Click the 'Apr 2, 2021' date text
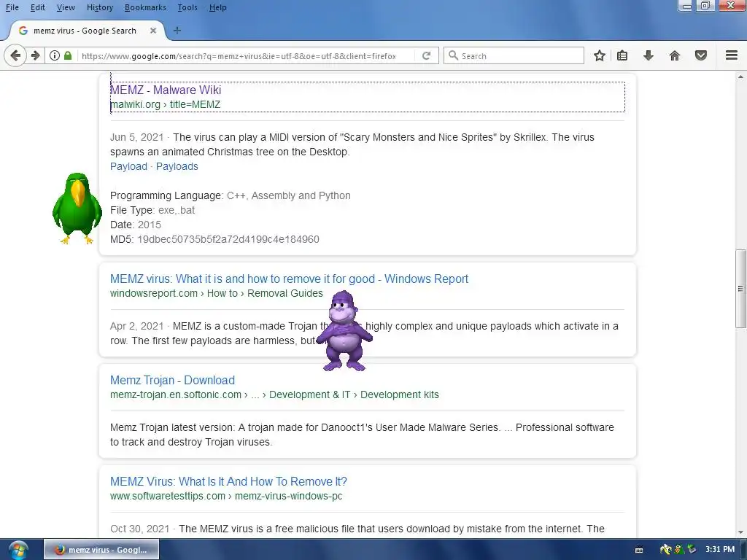 (x=136, y=326)
